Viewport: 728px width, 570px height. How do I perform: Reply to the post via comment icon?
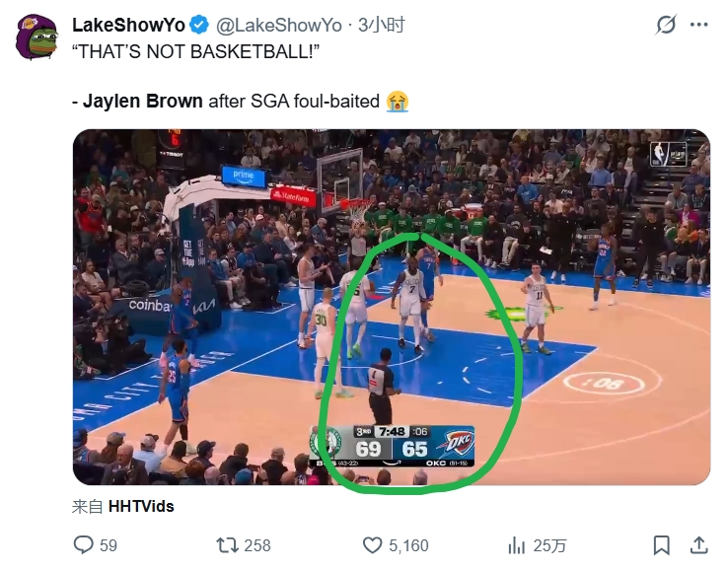pyautogui.click(x=84, y=545)
